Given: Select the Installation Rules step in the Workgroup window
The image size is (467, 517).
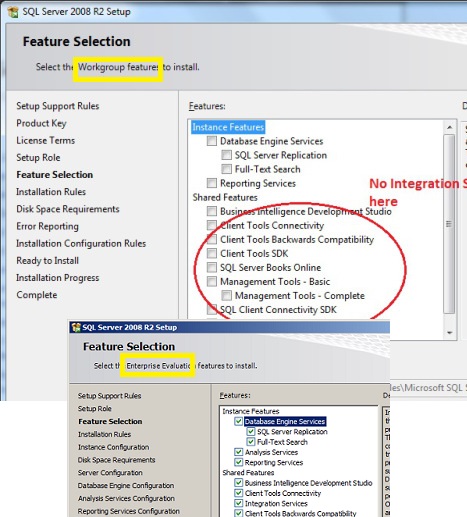Looking at the screenshot, I should click(x=51, y=192).
